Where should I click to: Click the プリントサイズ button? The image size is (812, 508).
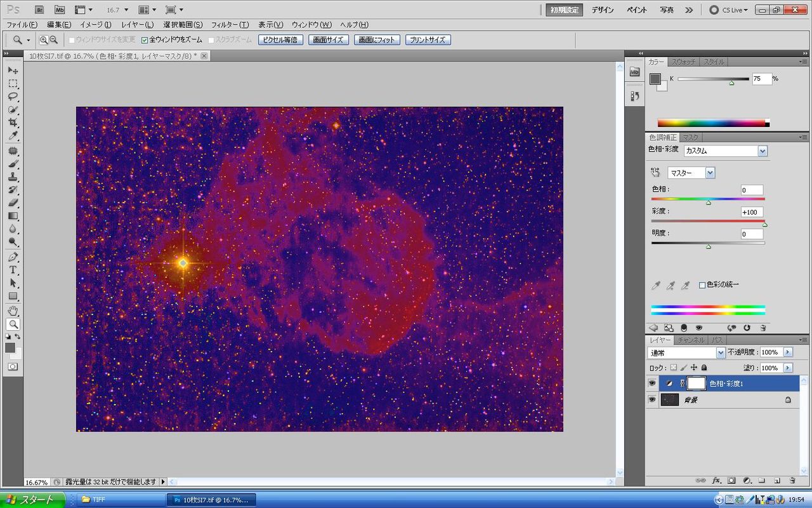(428, 39)
